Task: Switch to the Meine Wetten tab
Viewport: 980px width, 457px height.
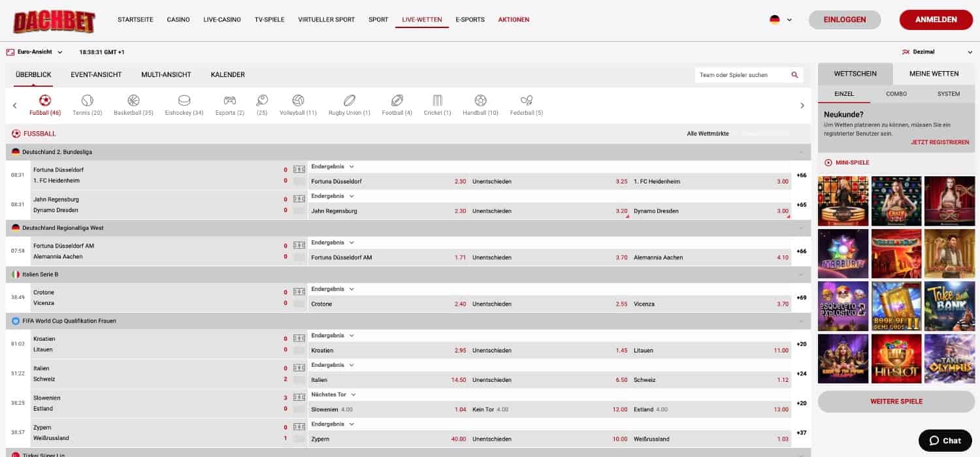Action: (x=934, y=74)
